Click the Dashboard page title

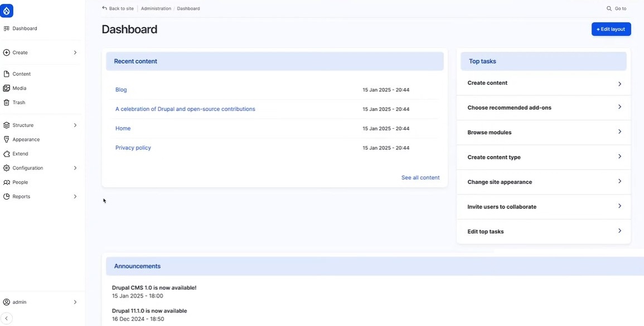(129, 29)
